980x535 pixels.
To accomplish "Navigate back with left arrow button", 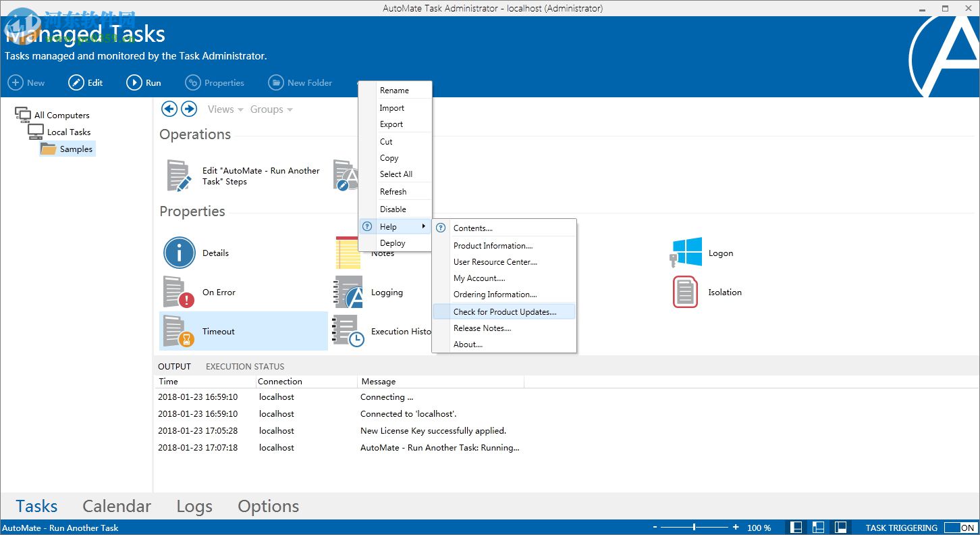I will 169,109.
